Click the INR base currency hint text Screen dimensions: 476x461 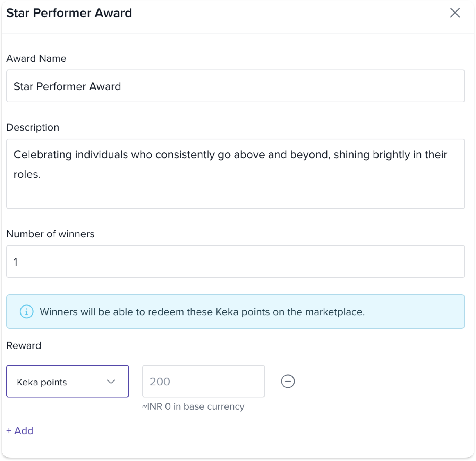pyautogui.click(x=193, y=406)
